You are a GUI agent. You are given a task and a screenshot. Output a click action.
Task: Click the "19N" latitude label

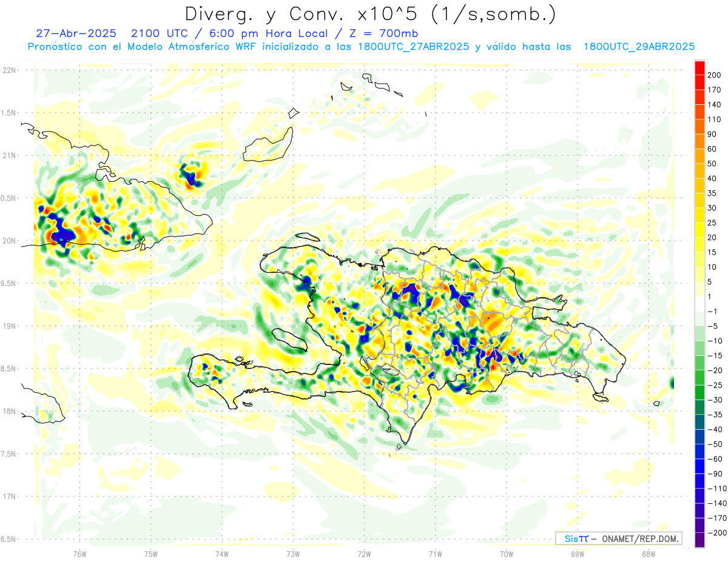pos(9,326)
